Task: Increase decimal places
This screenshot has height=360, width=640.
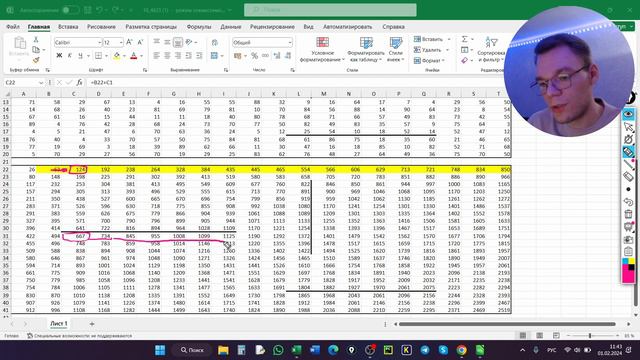Action: pyautogui.click(x=277, y=56)
